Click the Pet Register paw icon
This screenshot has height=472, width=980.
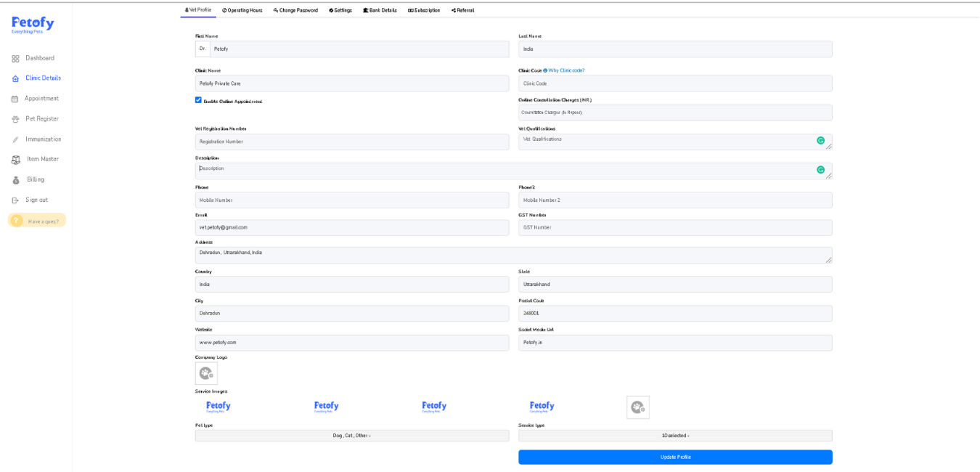pos(15,119)
